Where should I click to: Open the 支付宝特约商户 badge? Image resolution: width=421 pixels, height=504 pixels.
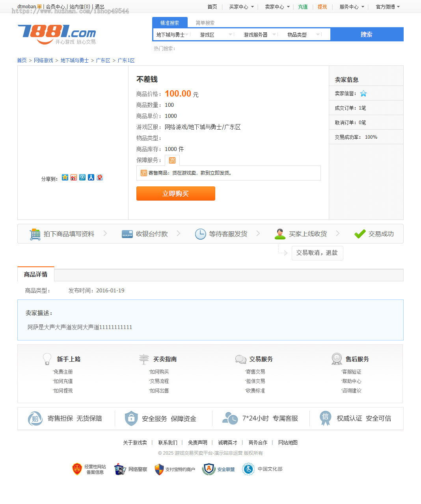click(x=175, y=469)
